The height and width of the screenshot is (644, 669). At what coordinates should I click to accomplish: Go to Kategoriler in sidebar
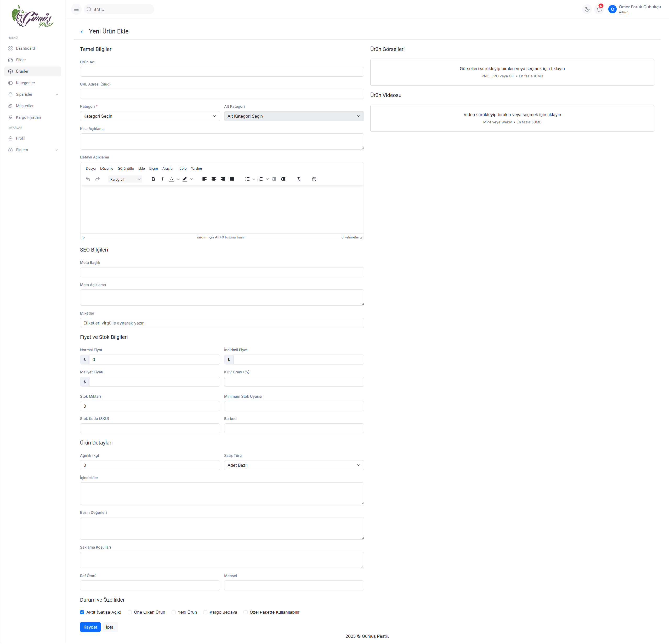33,83
